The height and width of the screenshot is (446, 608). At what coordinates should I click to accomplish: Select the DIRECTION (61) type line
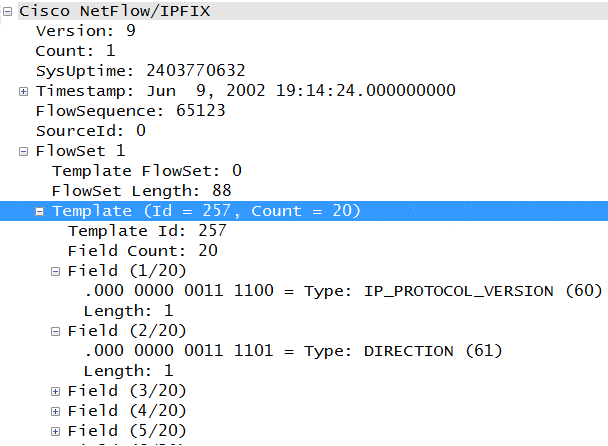(293, 351)
